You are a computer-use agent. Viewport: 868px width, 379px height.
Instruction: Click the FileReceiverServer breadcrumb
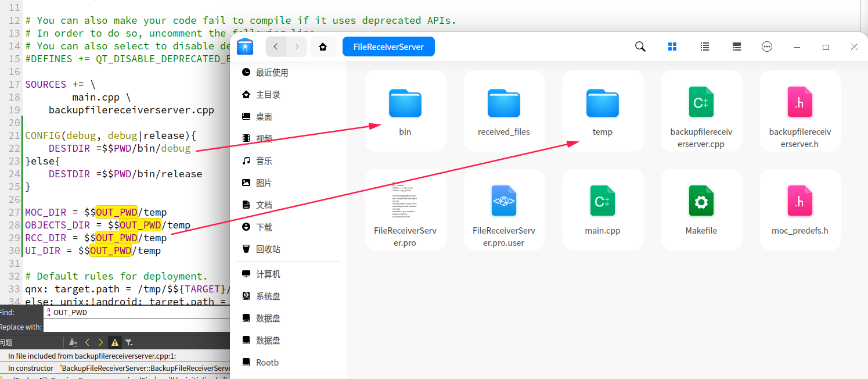click(x=388, y=47)
